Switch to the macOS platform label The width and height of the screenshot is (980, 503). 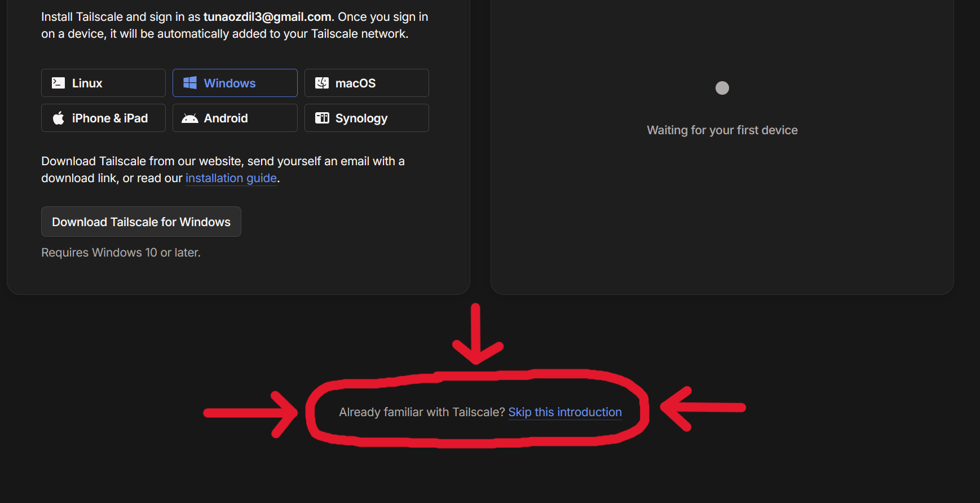(x=355, y=83)
